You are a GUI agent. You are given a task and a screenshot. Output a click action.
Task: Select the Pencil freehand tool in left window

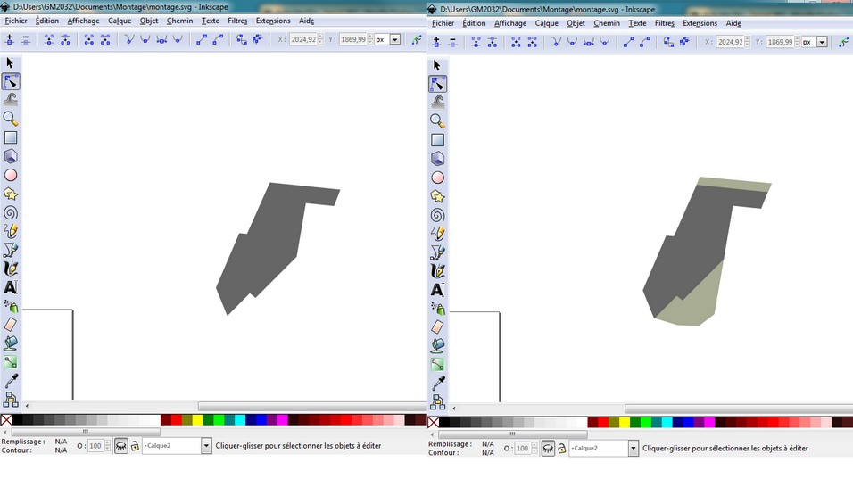11,231
